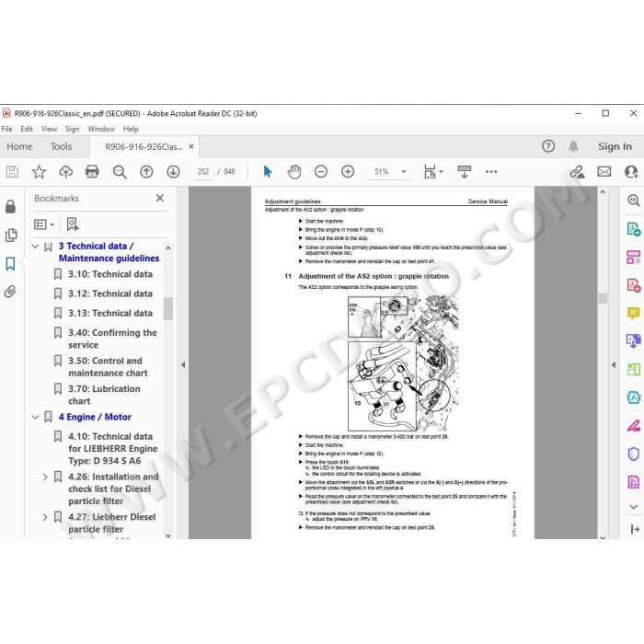
Task: Activate the Hand pan tool
Action: (x=294, y=171)
